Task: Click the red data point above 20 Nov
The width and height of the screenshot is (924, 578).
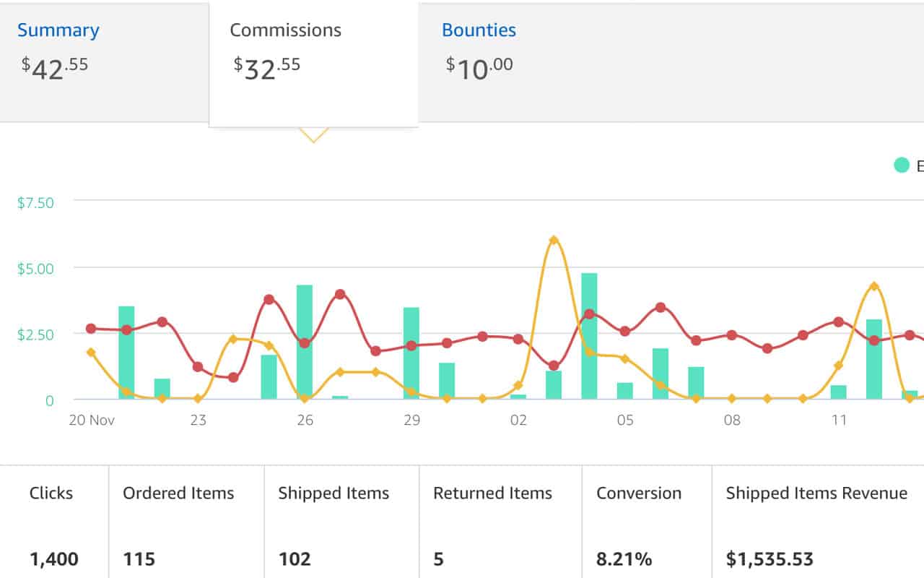Action: [x=90, y=329]
